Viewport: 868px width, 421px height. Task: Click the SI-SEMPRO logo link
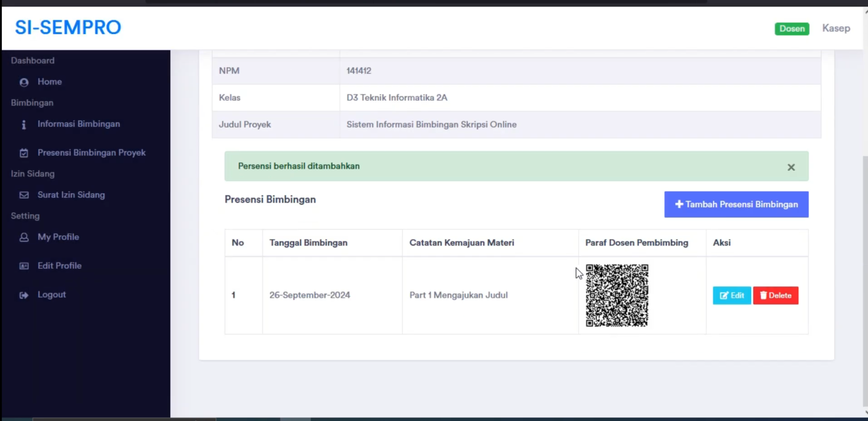pyautogui.click(x=68, y=27)
